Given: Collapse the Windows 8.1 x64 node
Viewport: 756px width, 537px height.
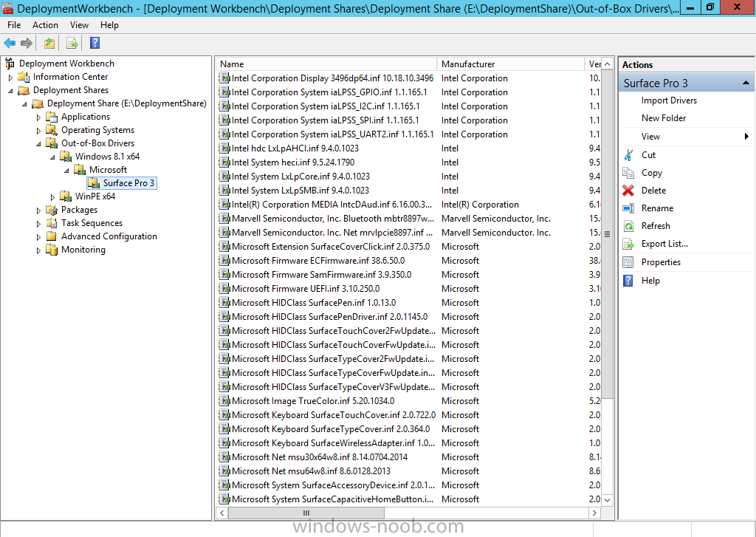Looking at the screenshot, I should click(52, 157).
